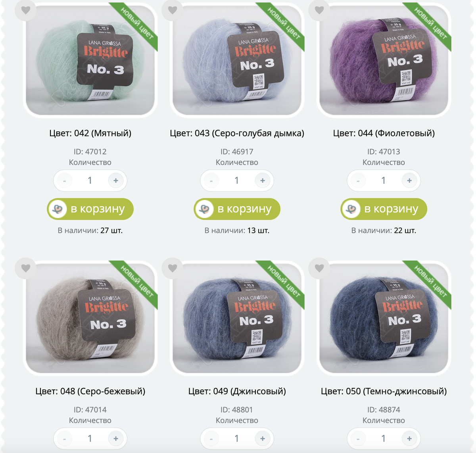Add color 043 to the cart

(237, 209)
